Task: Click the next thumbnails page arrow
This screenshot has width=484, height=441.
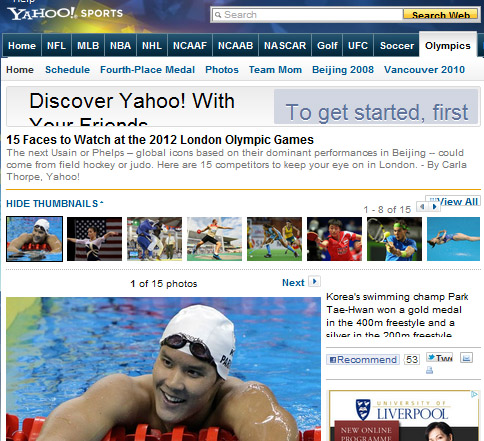Action: click(435, 207)
